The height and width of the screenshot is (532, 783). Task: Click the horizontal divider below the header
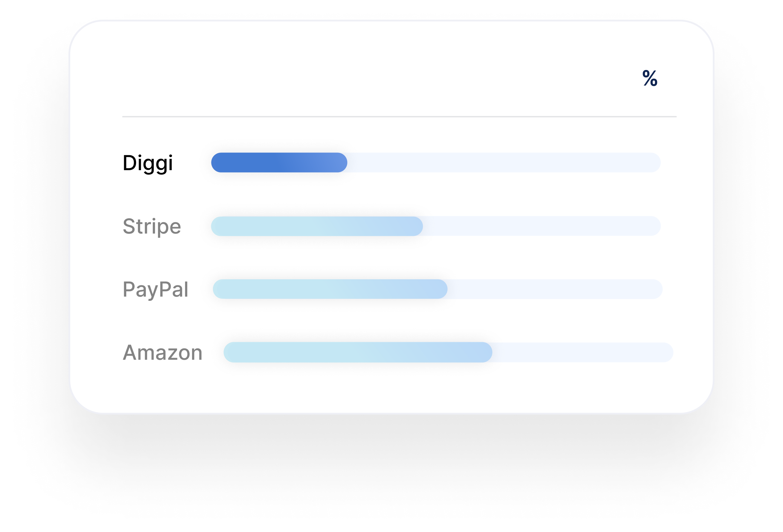pyautogui.click(x=399, y=117)
